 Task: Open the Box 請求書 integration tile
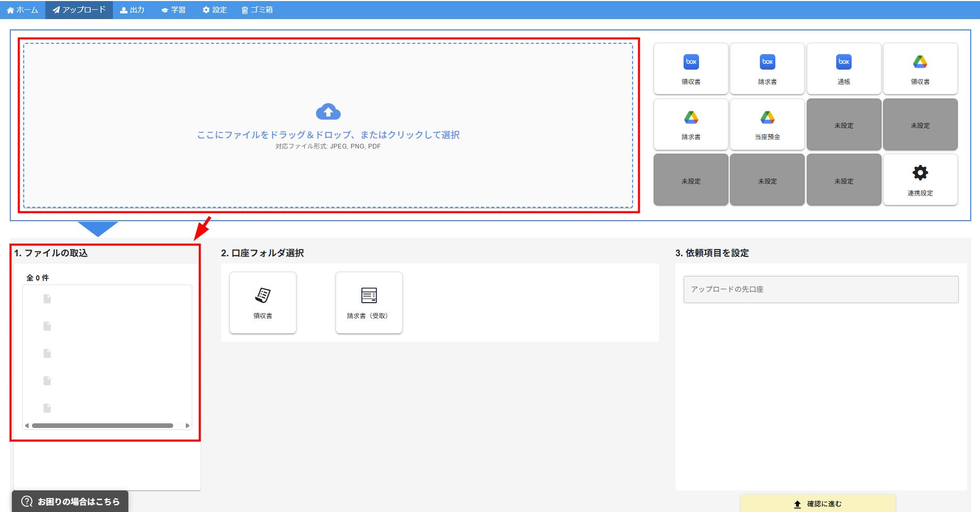point(767,69)
